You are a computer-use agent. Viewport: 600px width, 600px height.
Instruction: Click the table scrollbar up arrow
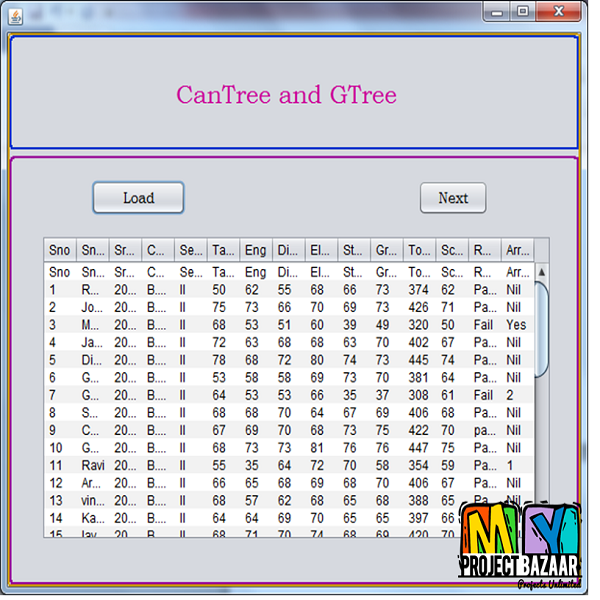point(542,272)
